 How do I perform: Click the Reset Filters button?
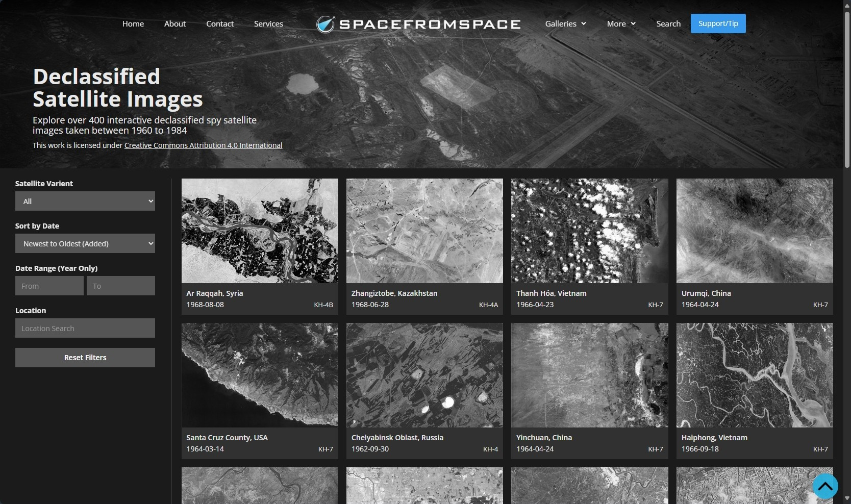[x=85, y=358]
